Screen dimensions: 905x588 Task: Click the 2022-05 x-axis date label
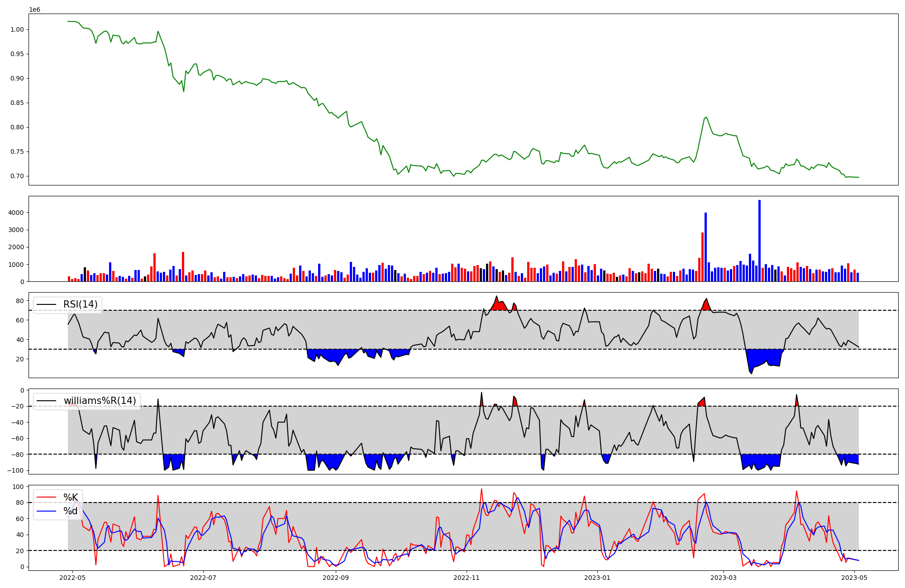tap(72, 578)
